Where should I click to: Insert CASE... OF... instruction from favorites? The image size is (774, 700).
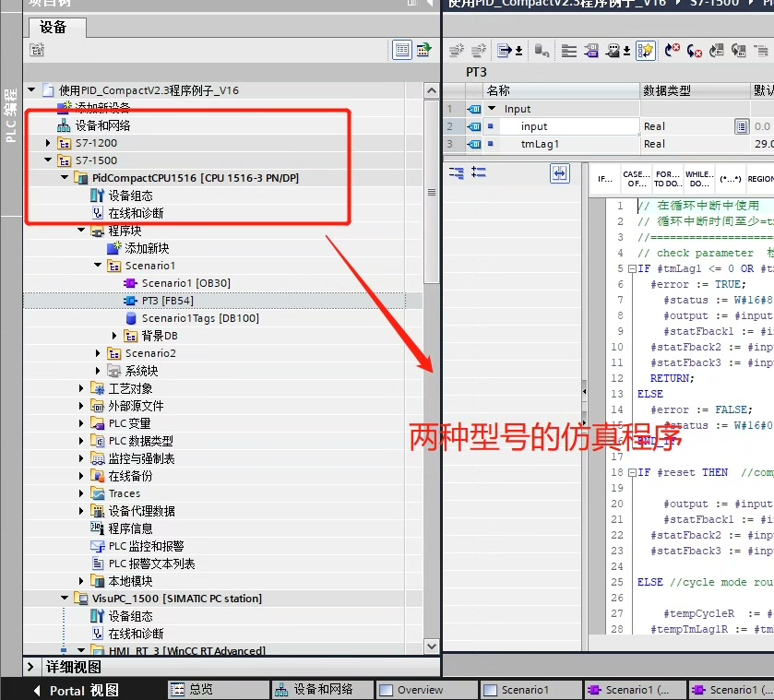[637, 179]
